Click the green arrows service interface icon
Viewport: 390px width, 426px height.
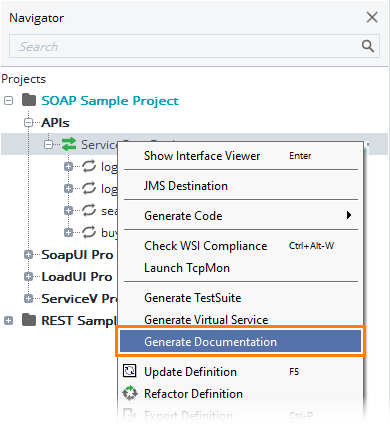pos(69,144)
